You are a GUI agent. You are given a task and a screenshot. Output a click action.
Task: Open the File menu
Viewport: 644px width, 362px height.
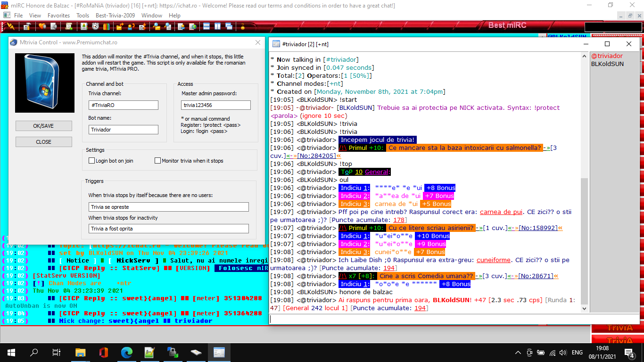[18, 16]
